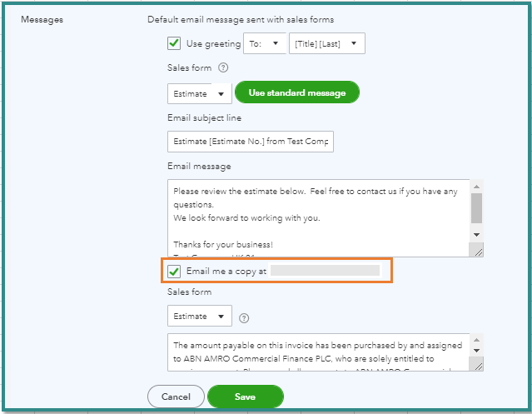The image size is (532, 414).
Task: Open the Estimate dropdown beside Use standard message
Action: [x=199, y=93]
